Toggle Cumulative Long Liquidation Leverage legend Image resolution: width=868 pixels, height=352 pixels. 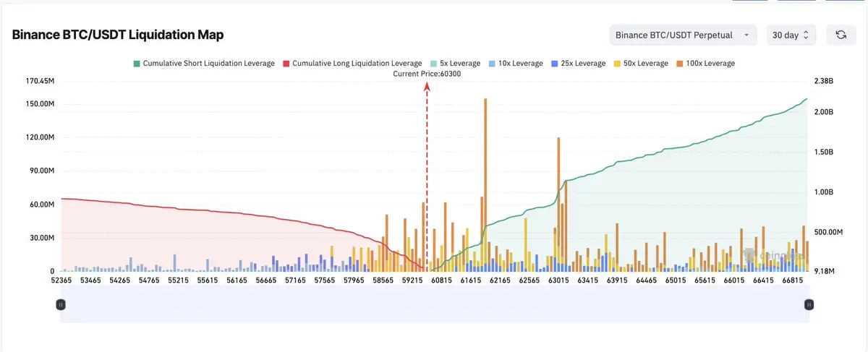pos(352,64)
